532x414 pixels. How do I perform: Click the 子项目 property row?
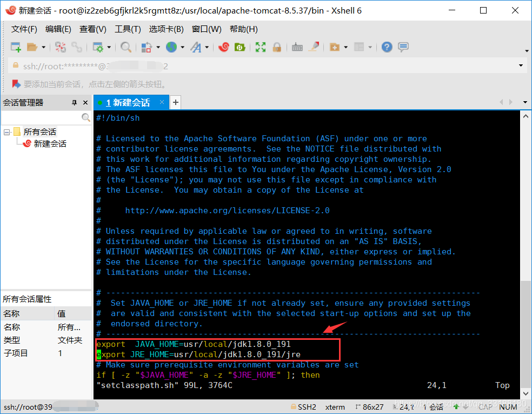point(46,353)
